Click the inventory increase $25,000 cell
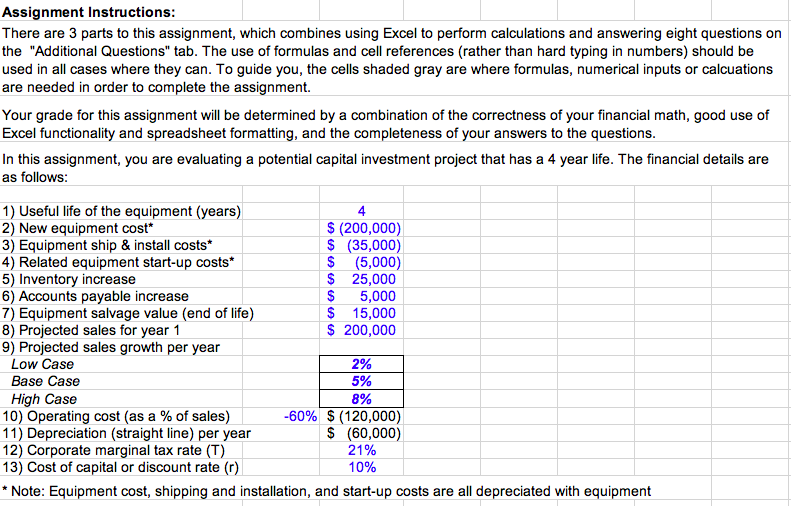This screenshot has width=791, height=506. pos(361,279)
